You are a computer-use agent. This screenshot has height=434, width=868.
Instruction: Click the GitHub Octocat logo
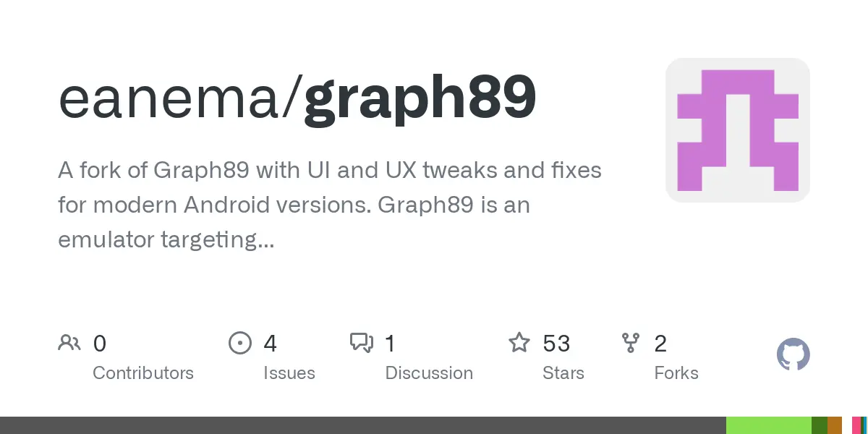793,355
